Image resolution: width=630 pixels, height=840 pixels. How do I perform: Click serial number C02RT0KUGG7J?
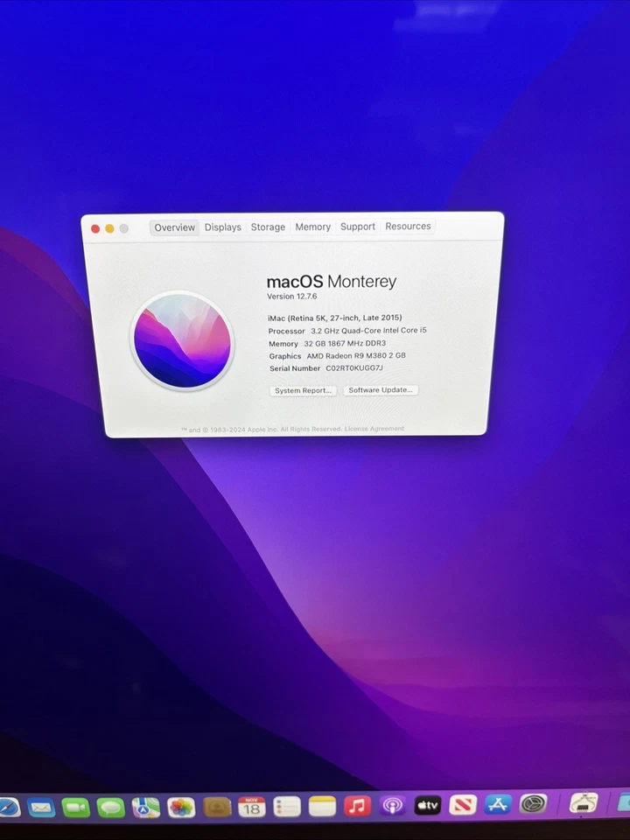pyautogui.click(x=354, y=368)
